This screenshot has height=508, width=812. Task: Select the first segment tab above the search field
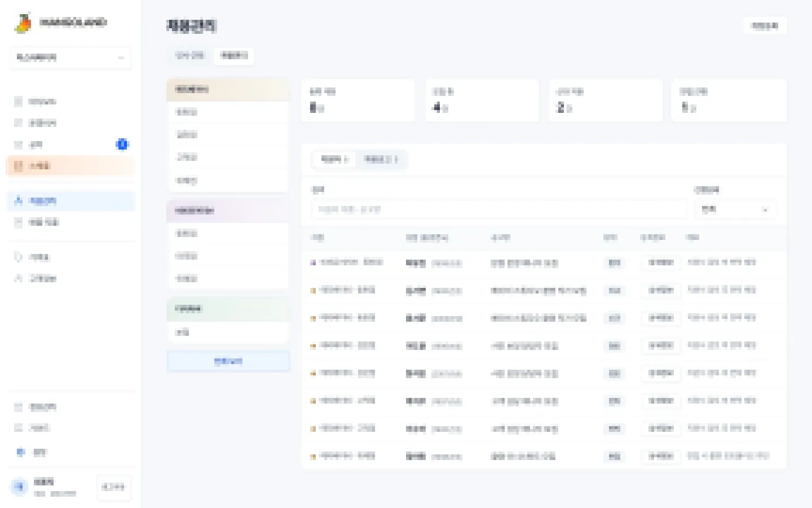click(x=334, y=160)
